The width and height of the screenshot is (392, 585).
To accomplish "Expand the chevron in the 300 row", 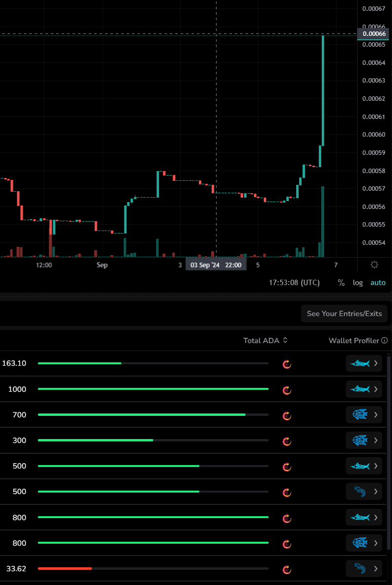I will [x=376, y=440].
